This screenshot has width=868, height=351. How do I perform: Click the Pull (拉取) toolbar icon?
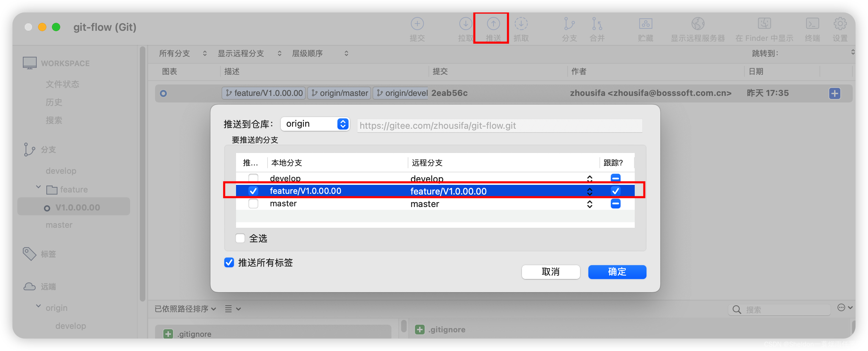pos(465,24)
